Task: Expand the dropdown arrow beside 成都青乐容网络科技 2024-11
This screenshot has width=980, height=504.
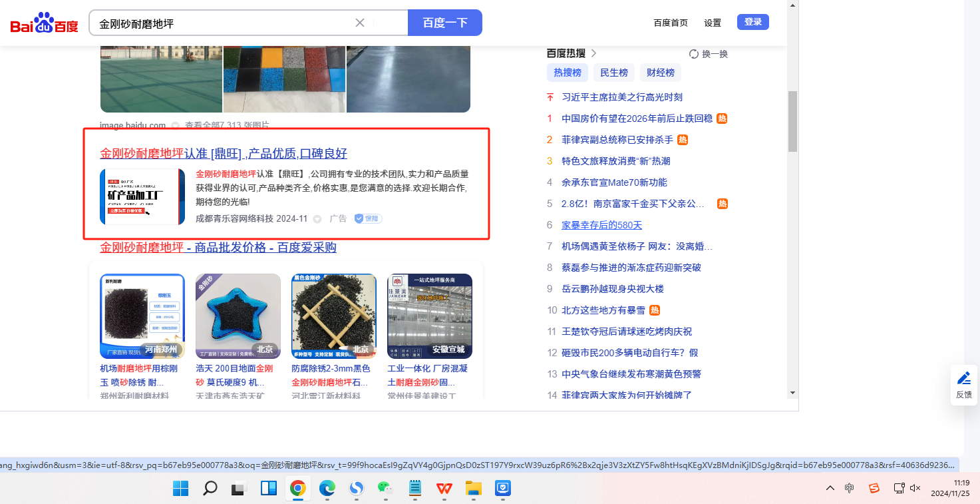Action: [x=317, y=219]
